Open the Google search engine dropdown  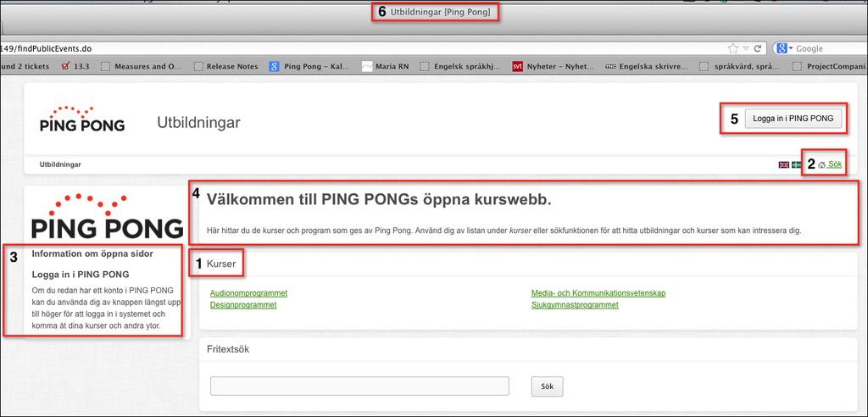point(785,48)
